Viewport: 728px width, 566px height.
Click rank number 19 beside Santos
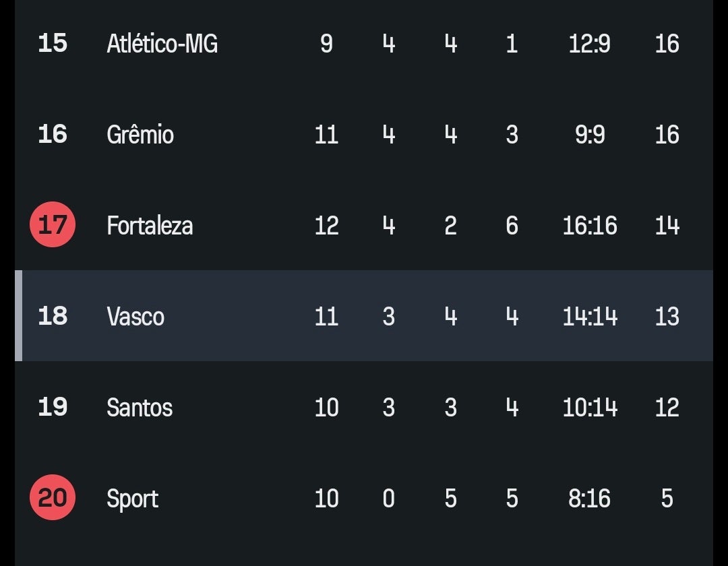(53, 407)
